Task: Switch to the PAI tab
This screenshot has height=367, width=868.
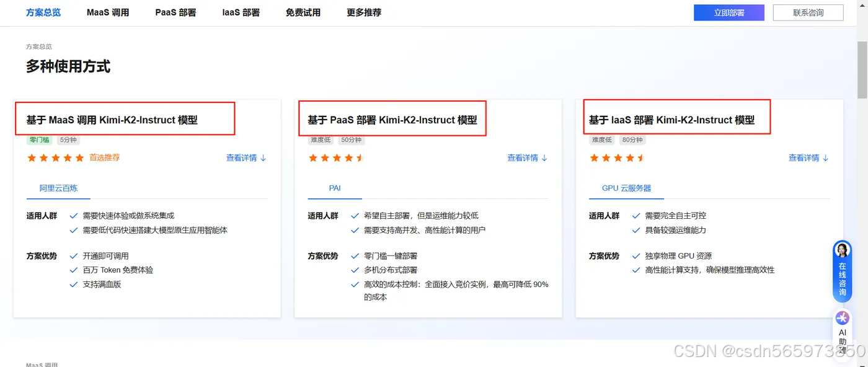Action: (x=334, y=188)
